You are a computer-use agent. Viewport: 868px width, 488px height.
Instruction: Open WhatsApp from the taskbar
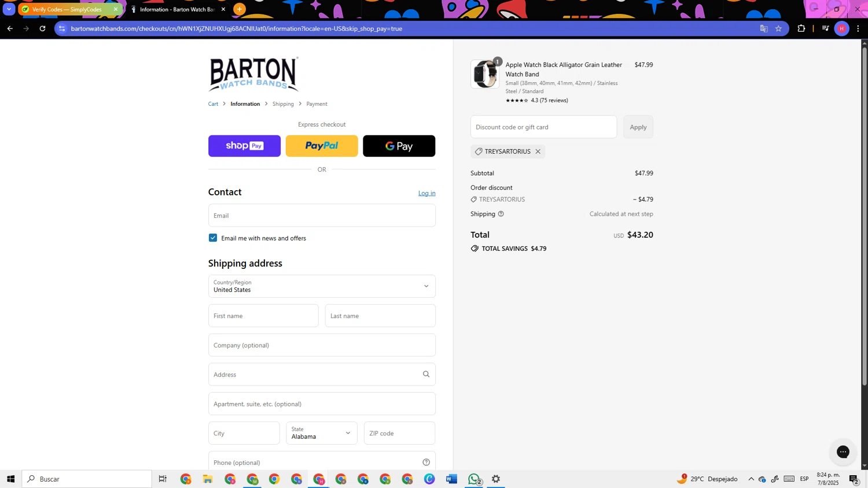coord(474,479)
